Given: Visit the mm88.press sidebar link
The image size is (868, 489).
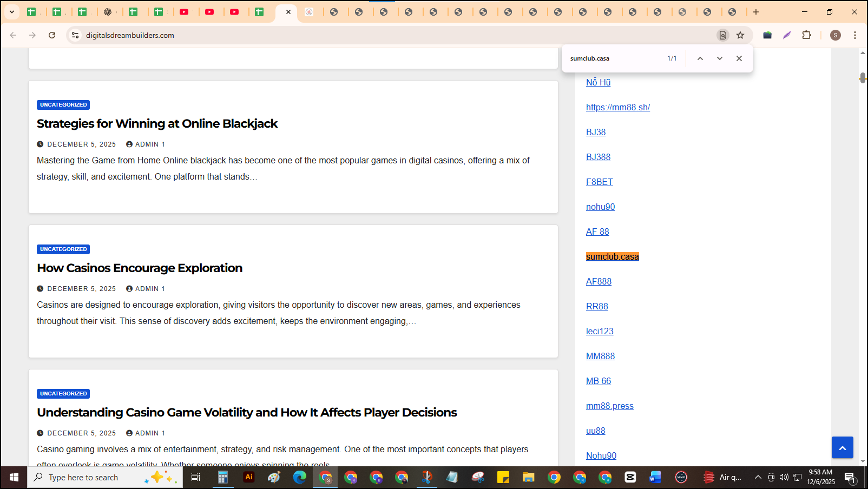Looking at the screenshot, I should click(x=610, y=406).
